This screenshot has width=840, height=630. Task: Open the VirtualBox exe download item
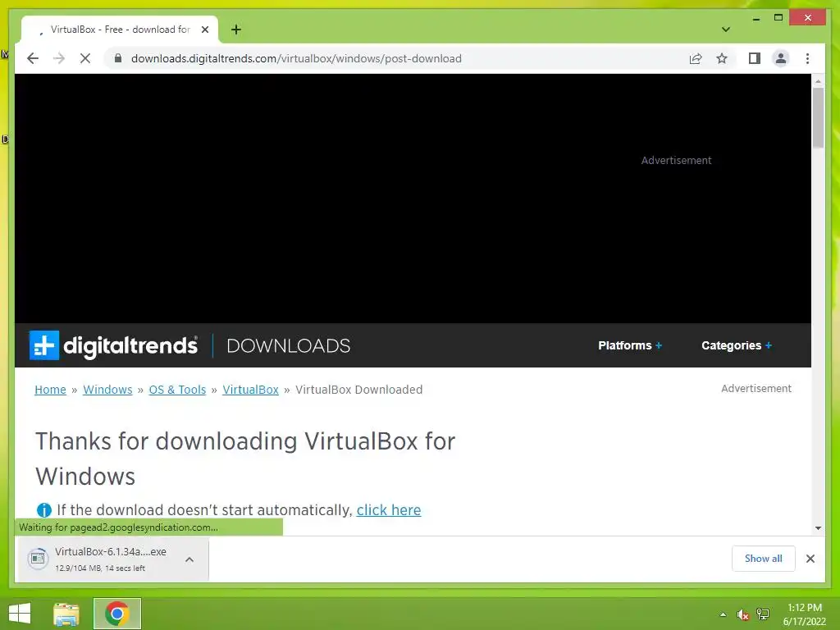102,559
